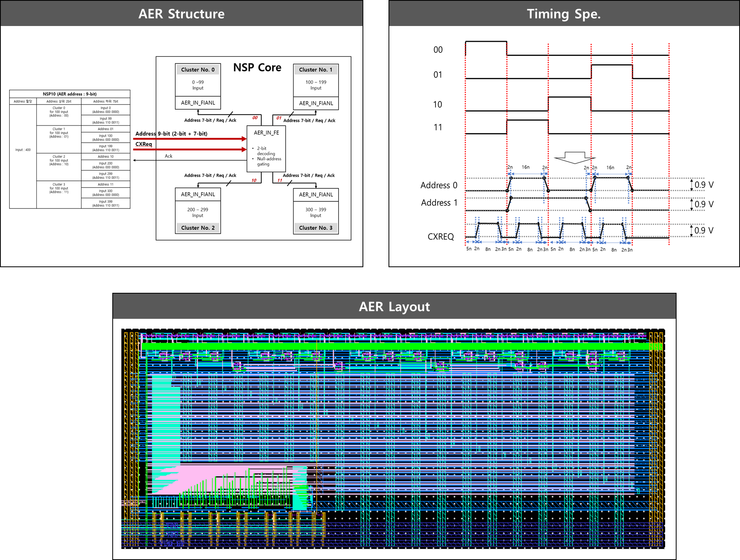Click the bright green horizontal bar in layout
The image size is (740, 560).
[x=394, y=346]
